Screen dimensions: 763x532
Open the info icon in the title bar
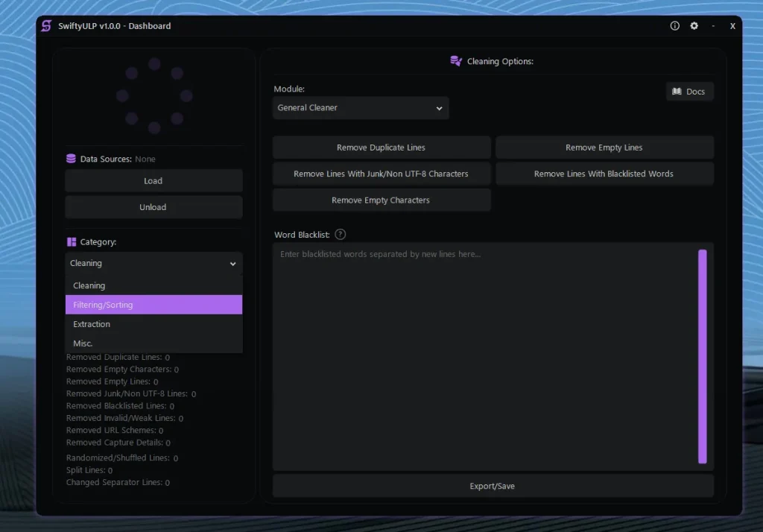pos(674,25)
